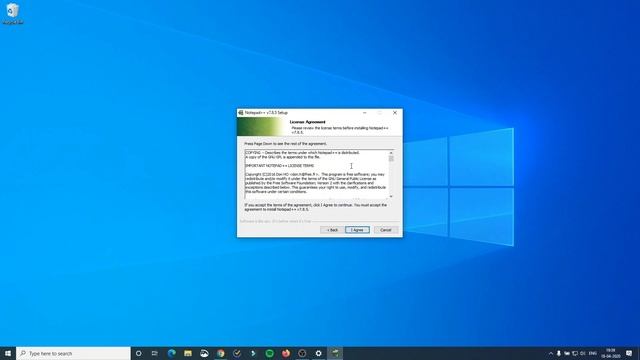
Task: Click I Agree to accept the license
Action: coord(357,230)
